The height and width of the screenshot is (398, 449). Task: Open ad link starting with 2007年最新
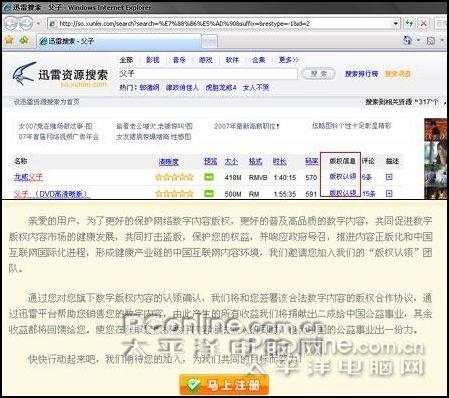[247, 126]
